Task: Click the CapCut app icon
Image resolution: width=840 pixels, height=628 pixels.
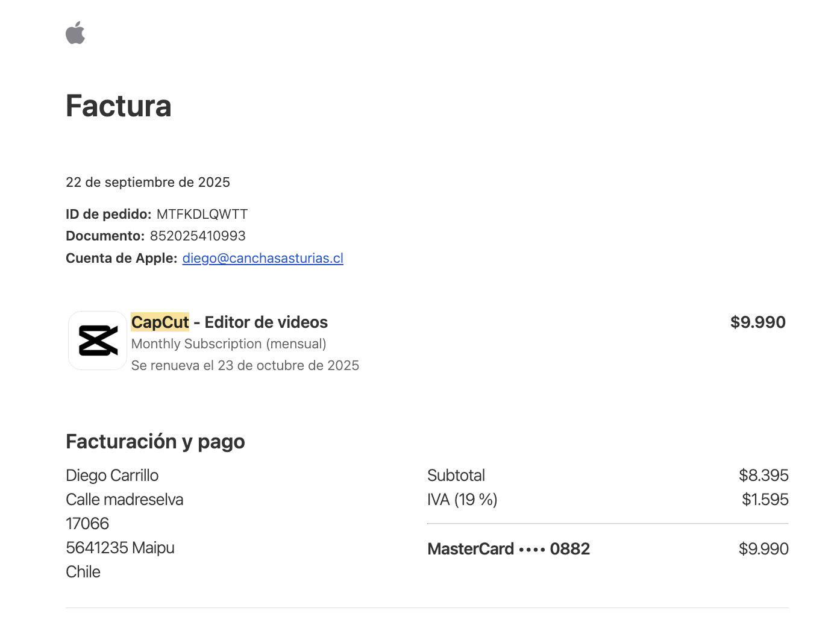Action: [x=98, y=341]
